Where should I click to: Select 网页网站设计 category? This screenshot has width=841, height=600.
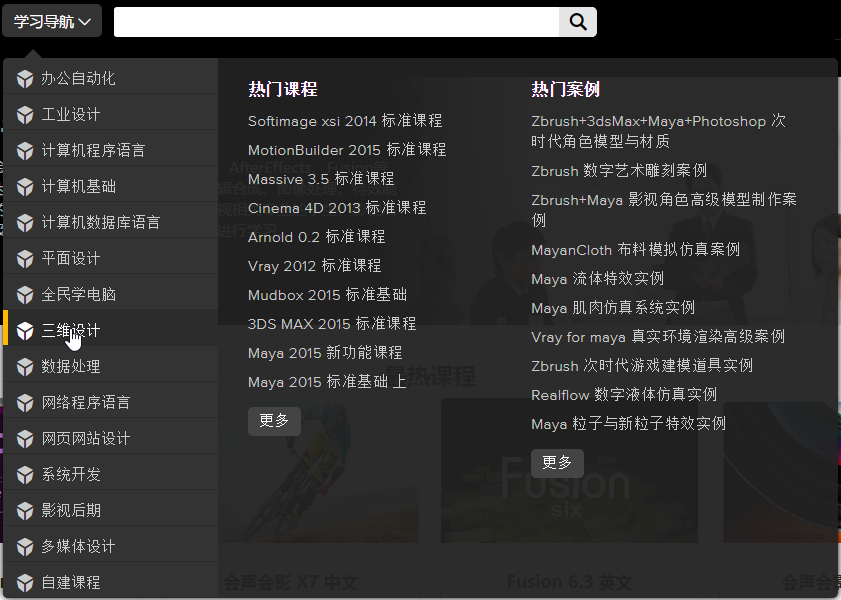tap(110, 438)
